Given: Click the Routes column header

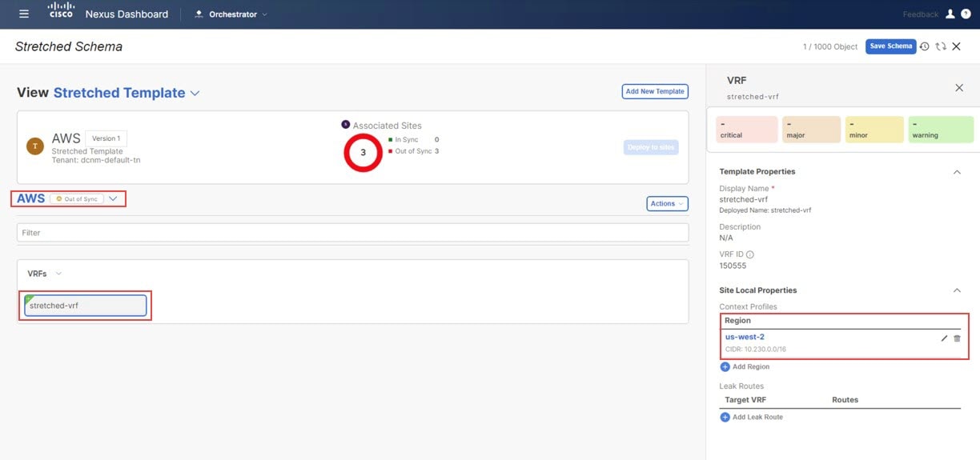Looking at the screenshot, I should pos(845,400).
